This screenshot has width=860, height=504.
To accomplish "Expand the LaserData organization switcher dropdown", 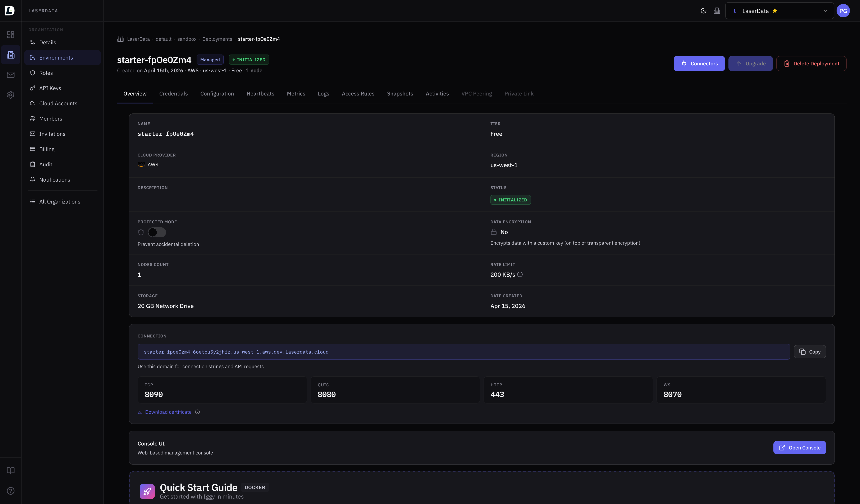I will point(825,11).
